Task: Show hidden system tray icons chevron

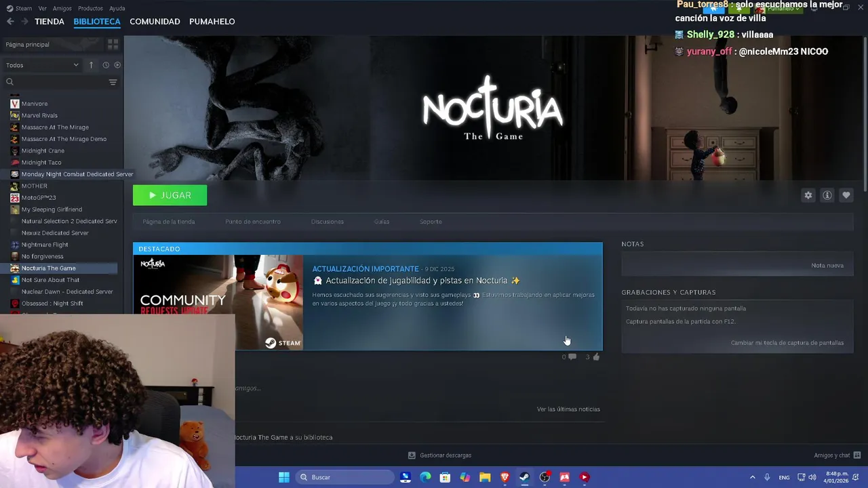Action: pyautogui.click(x=752, y=477)
